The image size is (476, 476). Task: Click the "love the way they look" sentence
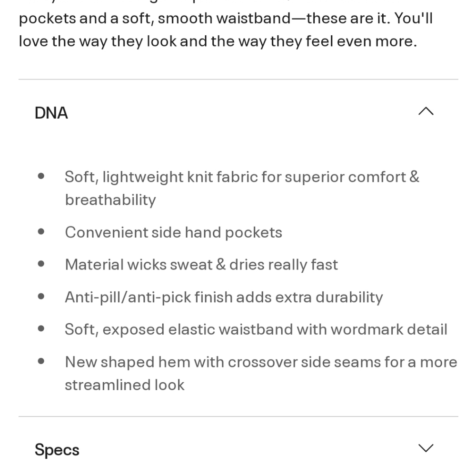click(218, 41)
